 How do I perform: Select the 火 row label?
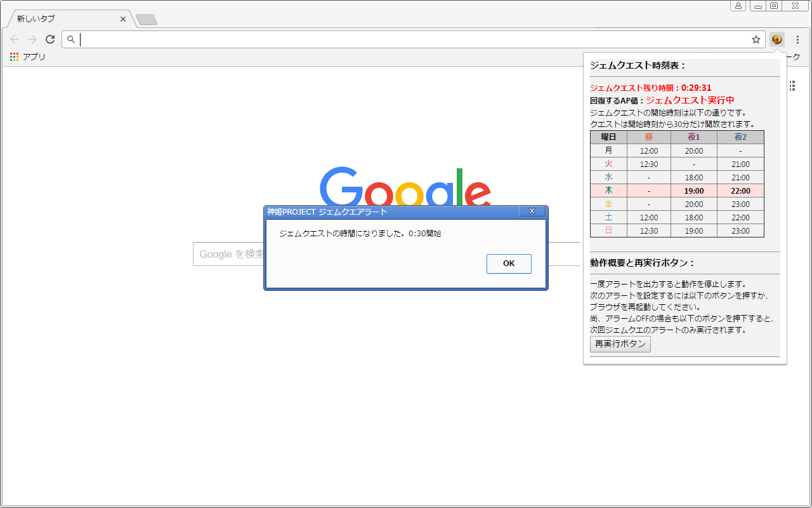pyautogui.click(x=608, y=164)
